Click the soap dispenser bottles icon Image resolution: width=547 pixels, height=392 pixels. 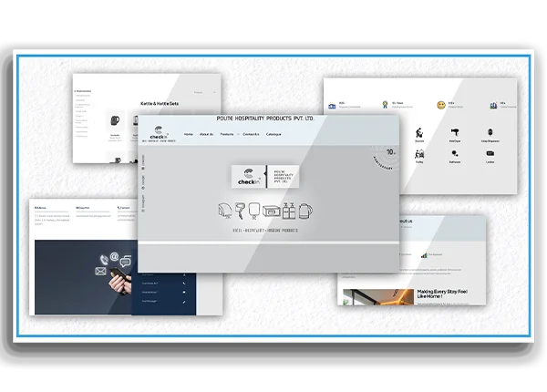click(x=291, y=210)
